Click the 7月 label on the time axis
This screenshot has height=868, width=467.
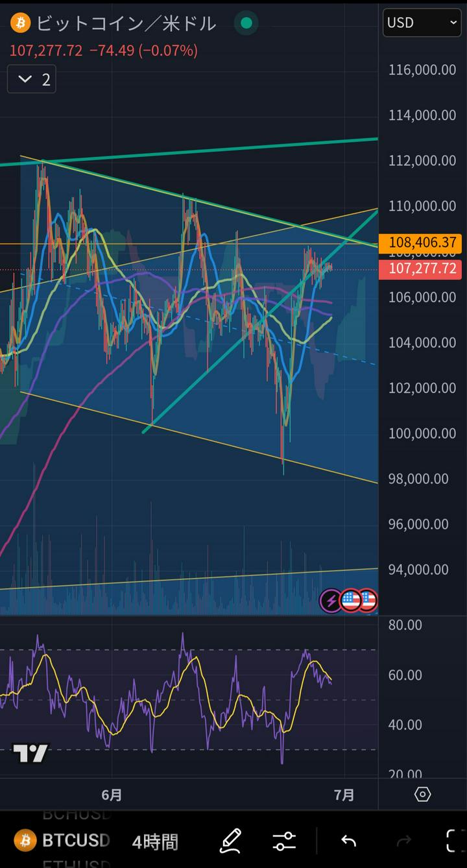tap(344, 795)
